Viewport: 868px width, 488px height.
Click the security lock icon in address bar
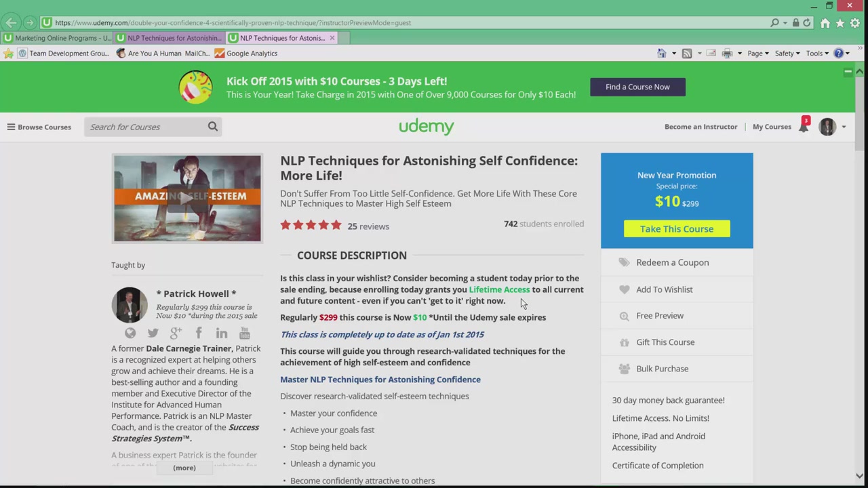click(796, 22)
